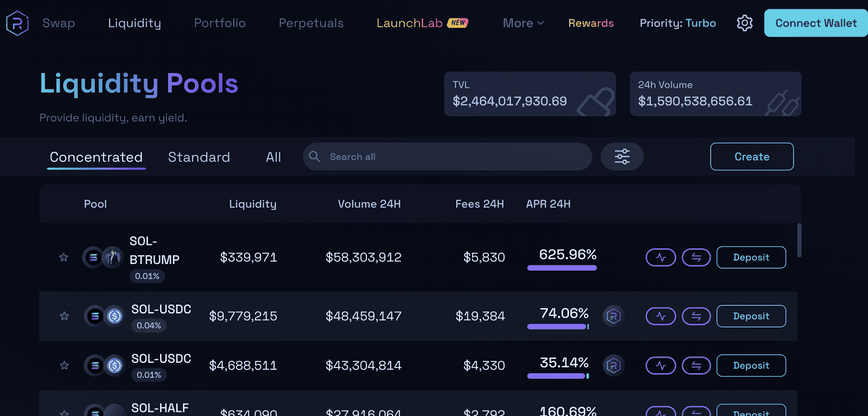The image size is (868, 416).
Task: Click the 0.01% fee badge under SOL-BTRUMP
Action: [x=147, y=276]
